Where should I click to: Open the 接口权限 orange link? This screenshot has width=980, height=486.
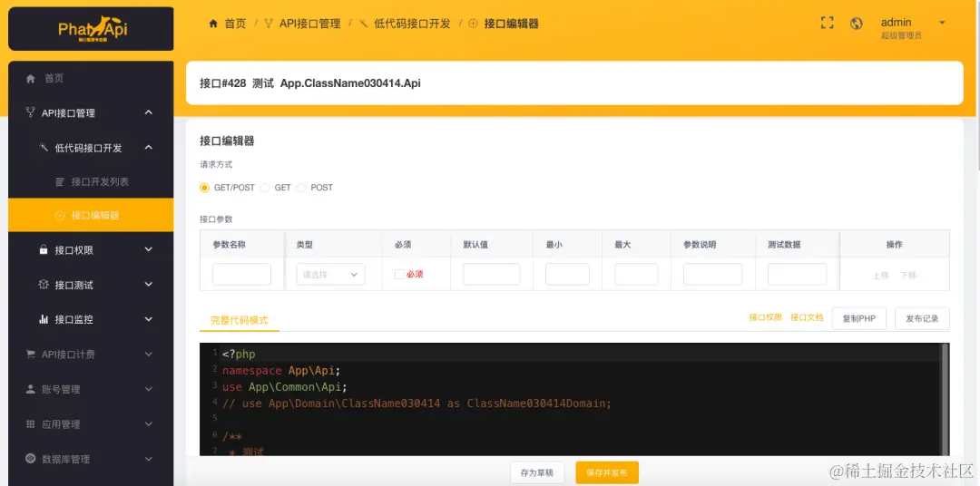(766, 317)
